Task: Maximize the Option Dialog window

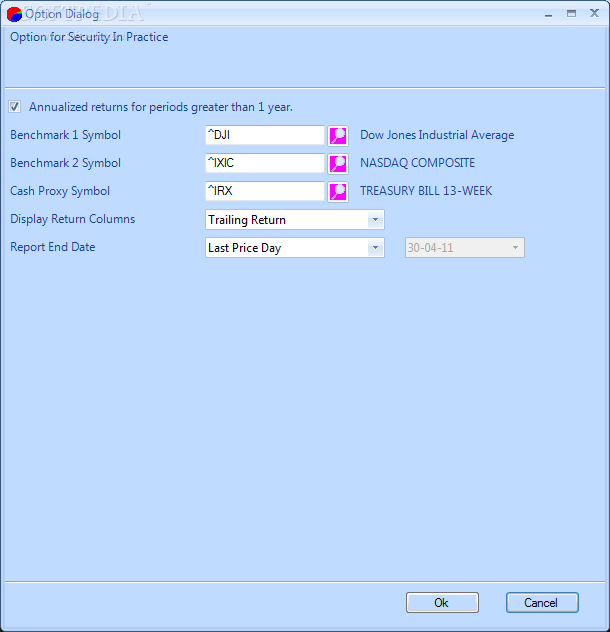Action: pos(571,14)
